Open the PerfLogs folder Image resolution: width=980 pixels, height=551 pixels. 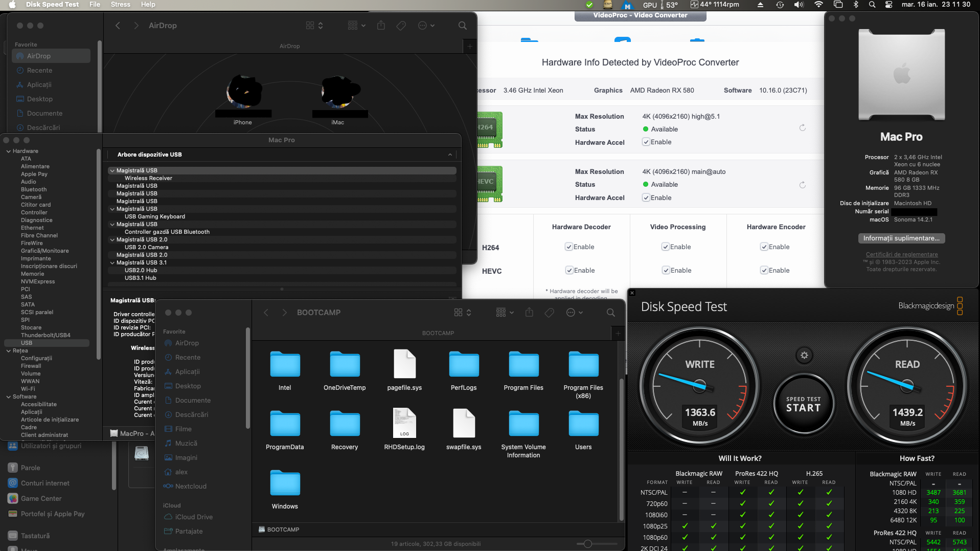pyautogui.click(x=464, y=371)
